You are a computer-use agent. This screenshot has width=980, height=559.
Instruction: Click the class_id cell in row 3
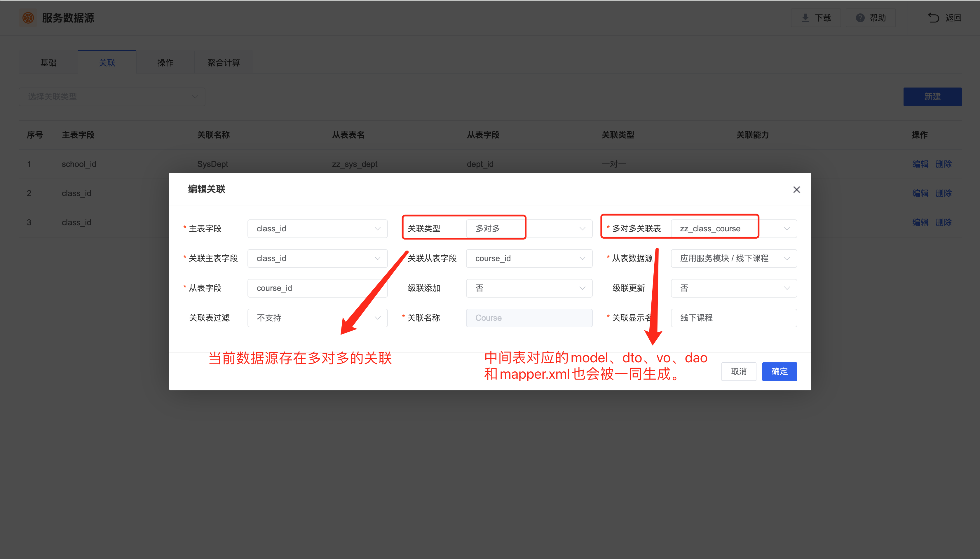(76, 222)
